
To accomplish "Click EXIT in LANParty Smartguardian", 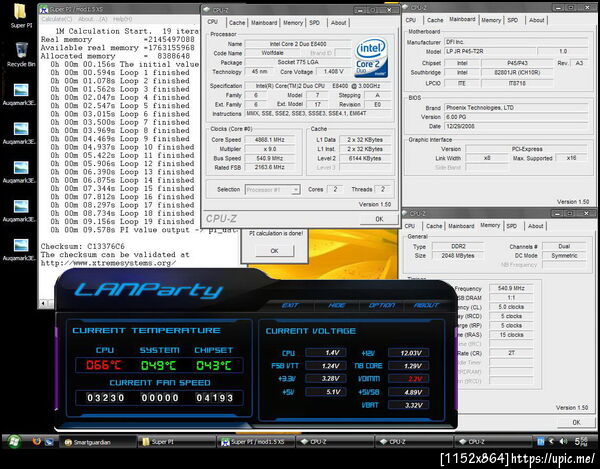I will (290, 305).
